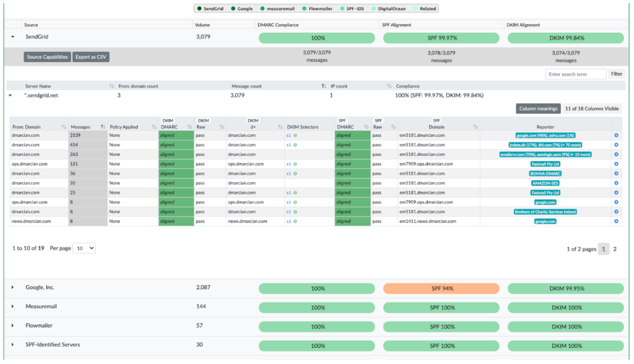The height and width of the screenshot is (364, 634).
Task: Click the BOMVA-DMARC reporter tag
Action: [x=545, y=173]
